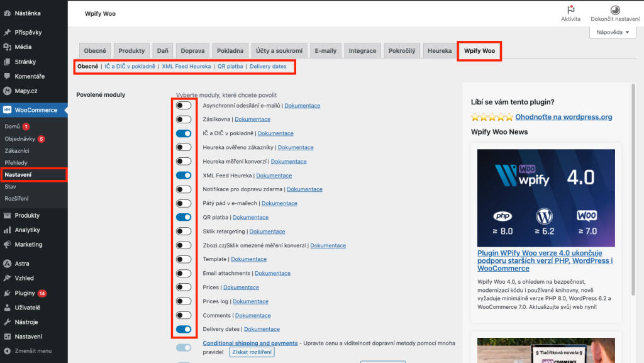Open the Produkty settings tab

tap(131, 51)
